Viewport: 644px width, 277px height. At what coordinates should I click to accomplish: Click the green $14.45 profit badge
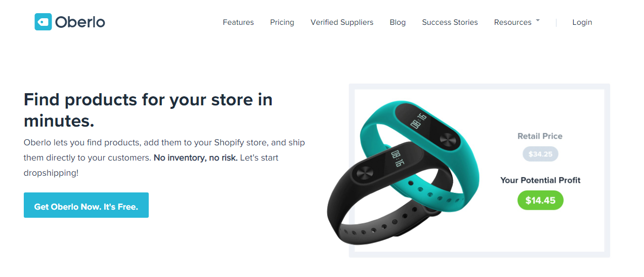(540, 201)
